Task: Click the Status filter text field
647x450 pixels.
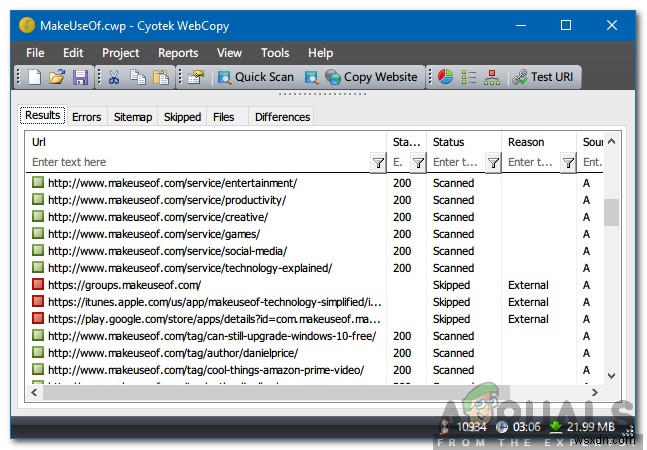Action: click(x=457, y=163)
